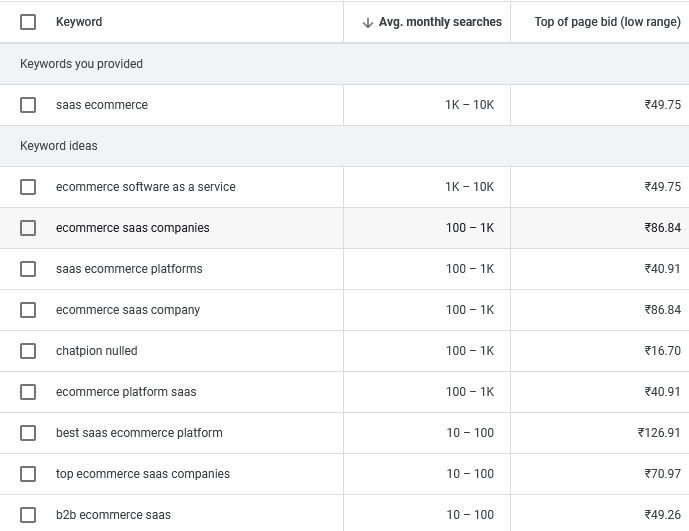689x531 pixels.
Task: Click the 'Keyword ideas' section header
Action: (x=59, y=146)
